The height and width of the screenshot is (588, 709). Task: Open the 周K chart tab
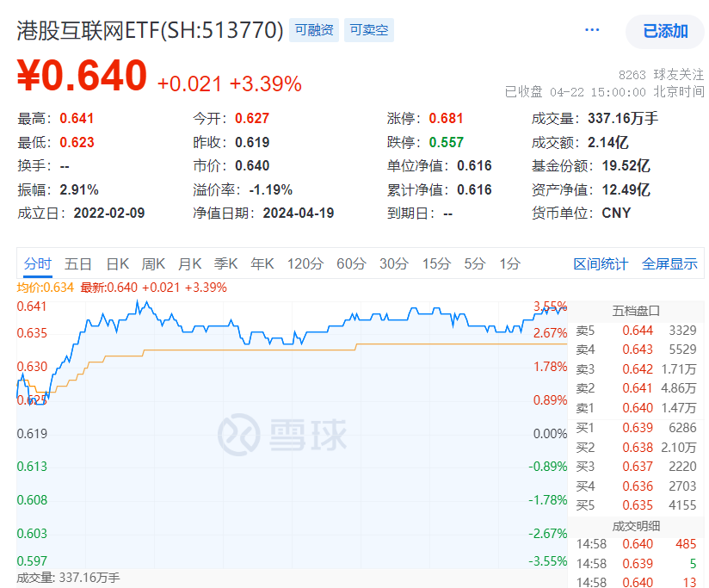153,263
